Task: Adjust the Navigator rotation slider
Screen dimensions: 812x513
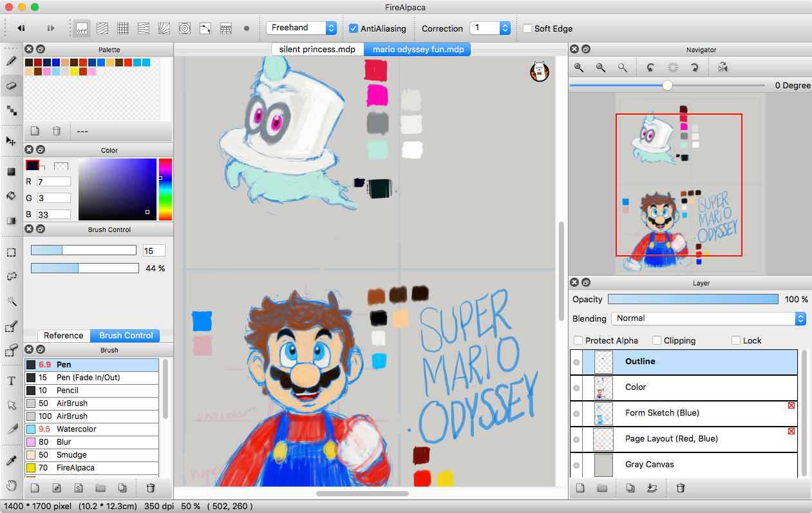Action: 667,85
